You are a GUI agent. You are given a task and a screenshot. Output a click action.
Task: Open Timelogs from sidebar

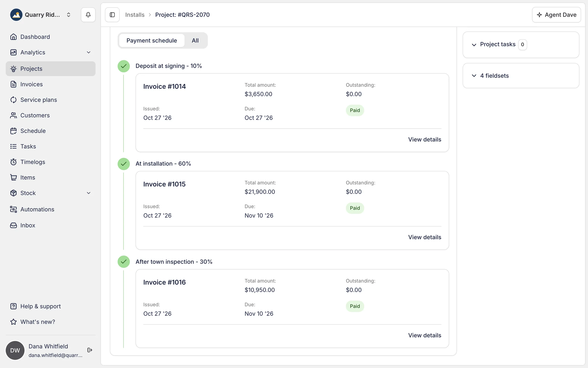click(50, 162)
